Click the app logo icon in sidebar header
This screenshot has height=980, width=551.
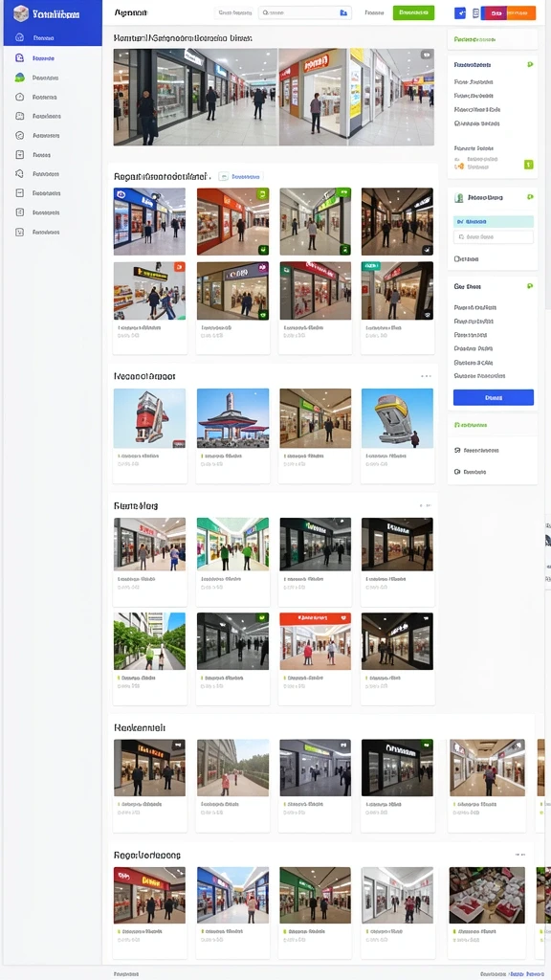[21, 13]
